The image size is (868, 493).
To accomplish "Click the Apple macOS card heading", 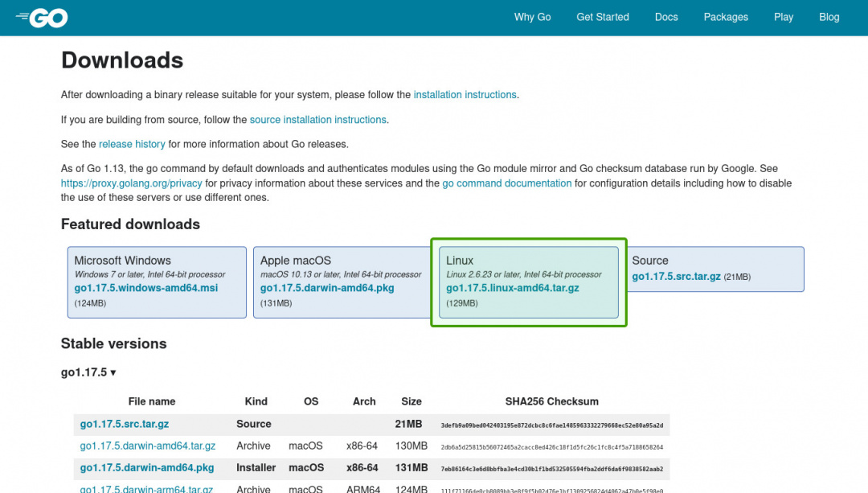I will coord(296,261).
